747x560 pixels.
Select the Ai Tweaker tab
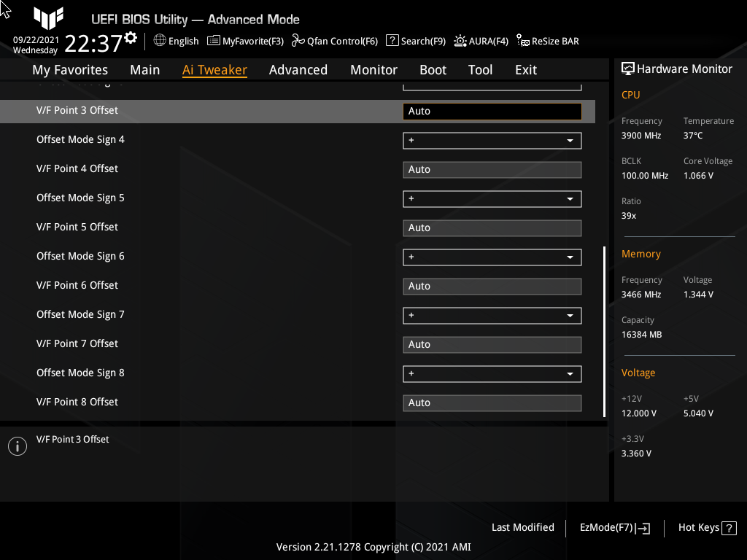(214, 70)
